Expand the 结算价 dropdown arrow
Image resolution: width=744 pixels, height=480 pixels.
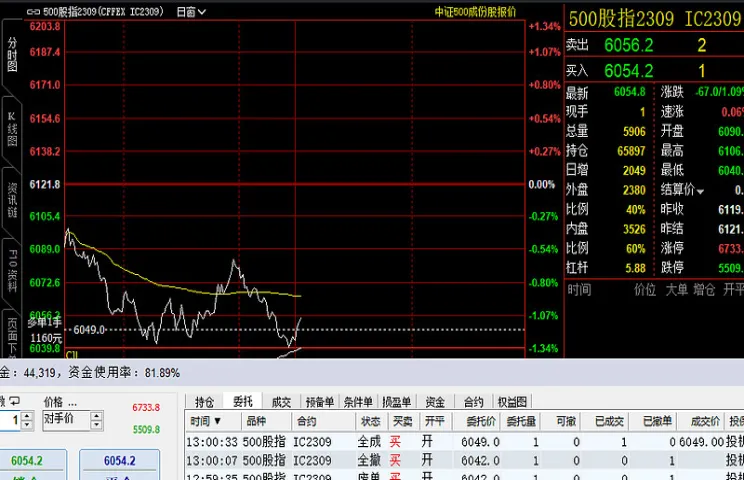pos(700,191)
